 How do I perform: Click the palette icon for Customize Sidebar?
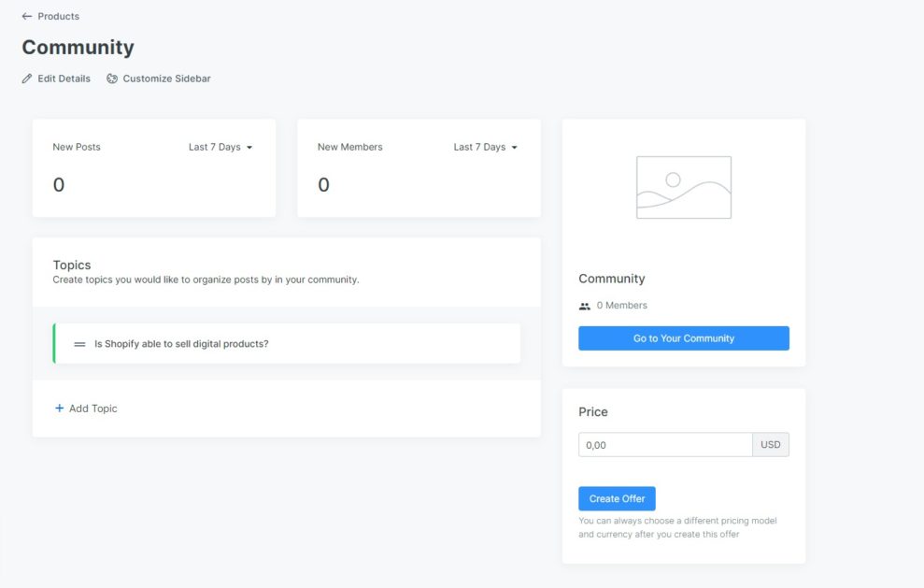tap(112, 79)
